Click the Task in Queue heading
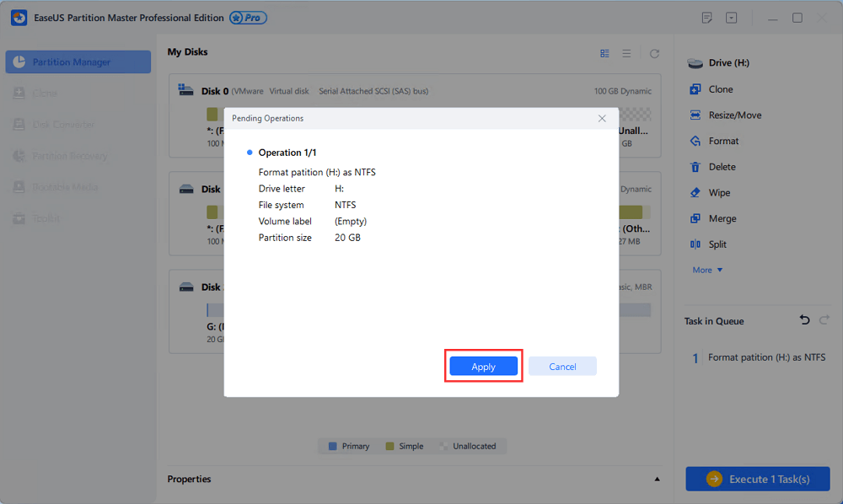The height and width of the screenshot is (504, 843). [x=714, y=321]
